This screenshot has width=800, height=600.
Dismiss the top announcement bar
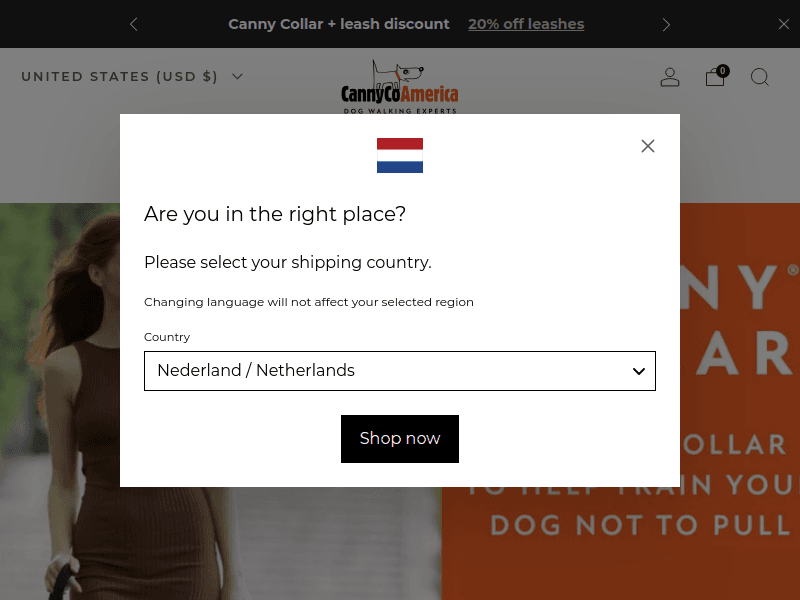point(784,24)
